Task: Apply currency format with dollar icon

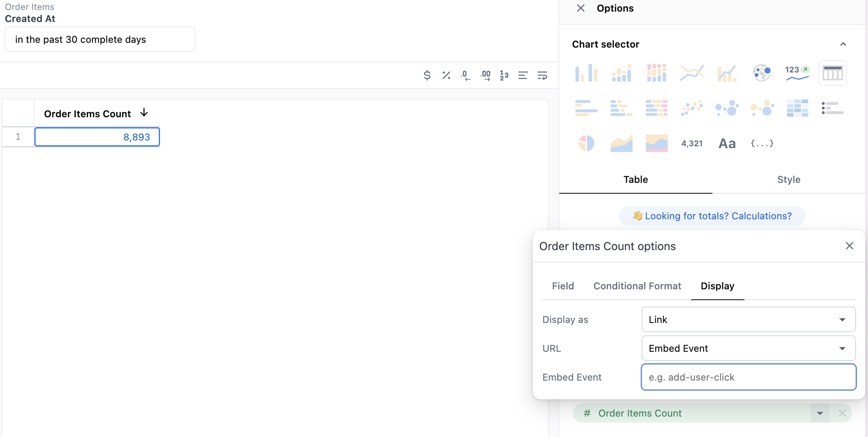Action: (x=427, y=75)
